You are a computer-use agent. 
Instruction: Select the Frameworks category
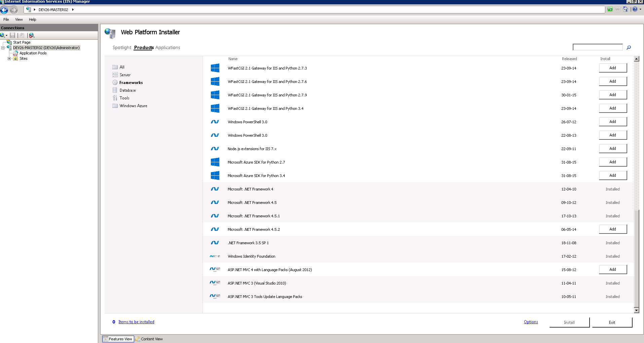(131, 83)
